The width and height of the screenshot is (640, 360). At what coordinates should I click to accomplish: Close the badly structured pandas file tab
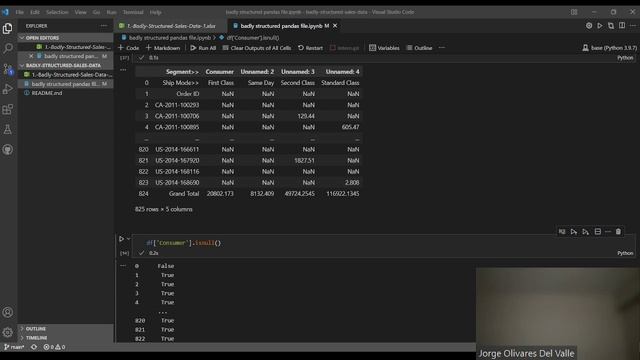coord(335,26)
